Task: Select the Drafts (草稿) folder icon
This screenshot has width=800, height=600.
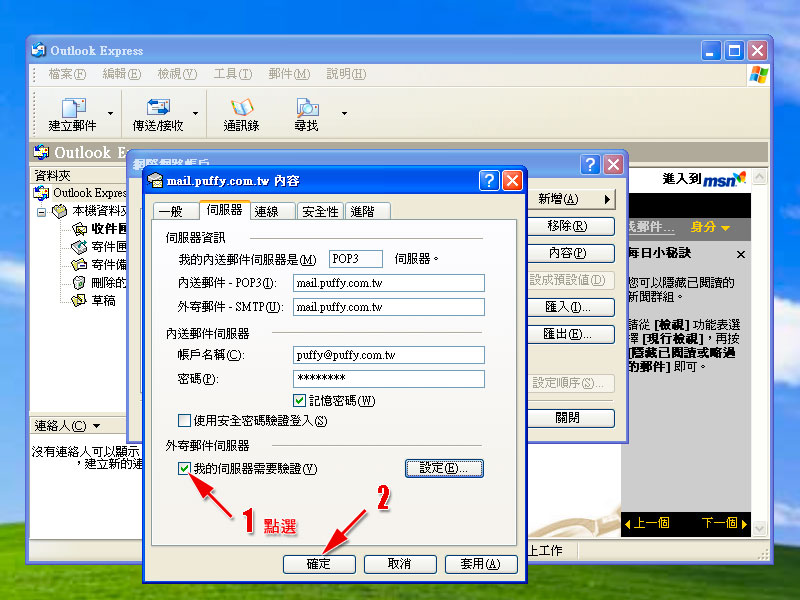Action: (x=79, y=300)
